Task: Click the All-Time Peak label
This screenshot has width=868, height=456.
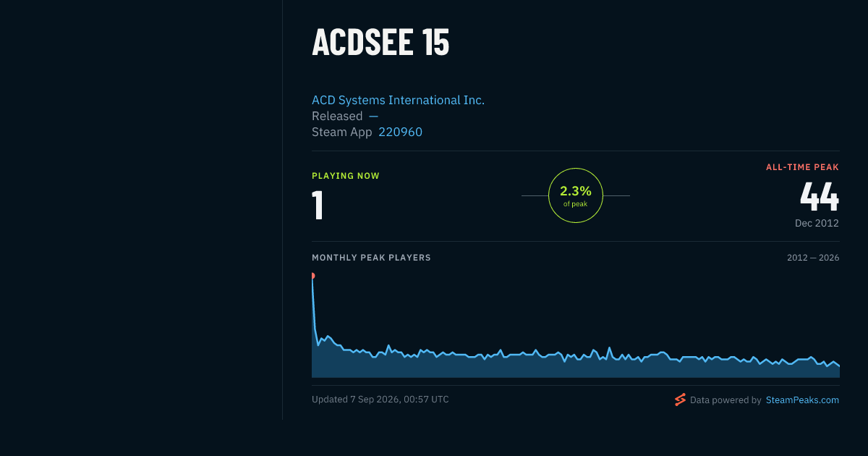Action: (802, 167)
